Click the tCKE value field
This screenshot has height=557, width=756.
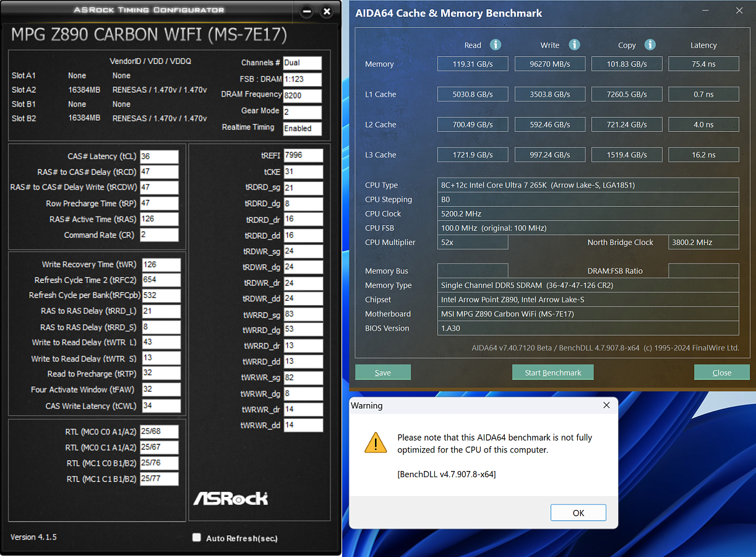point(303,172)
